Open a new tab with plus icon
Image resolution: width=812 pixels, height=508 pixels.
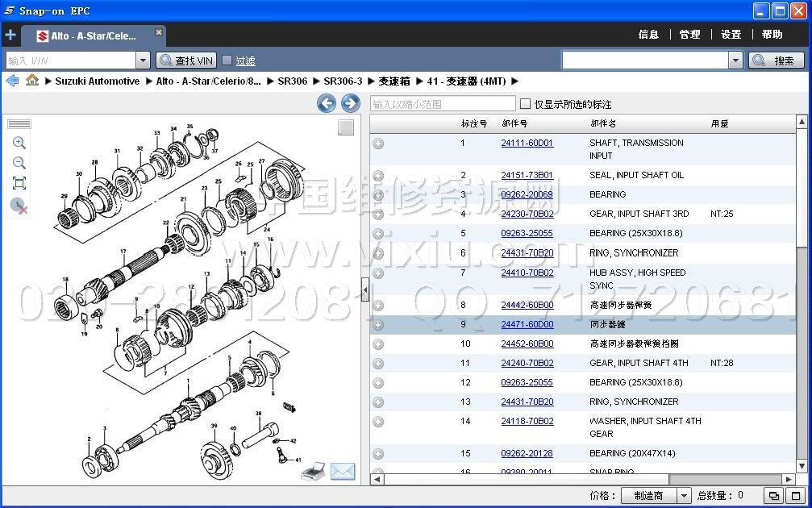click(x=10, y=35)
